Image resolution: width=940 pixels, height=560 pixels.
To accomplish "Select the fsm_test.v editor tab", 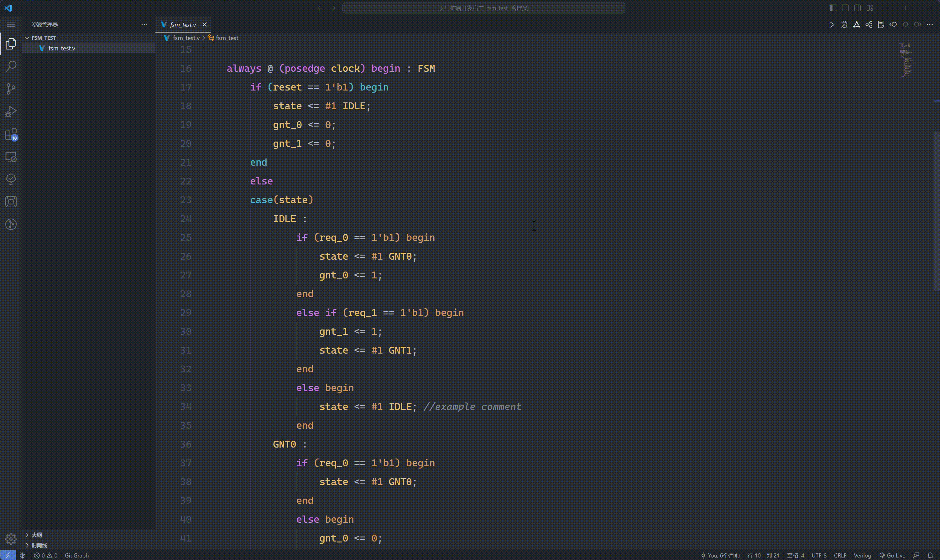I will 183,24.
